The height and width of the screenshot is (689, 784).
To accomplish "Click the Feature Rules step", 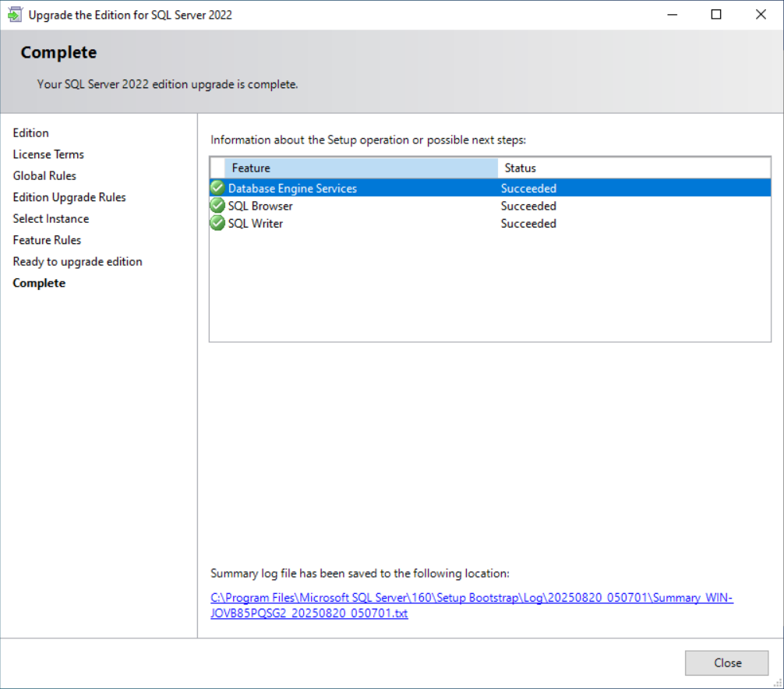I will [47, 241].
